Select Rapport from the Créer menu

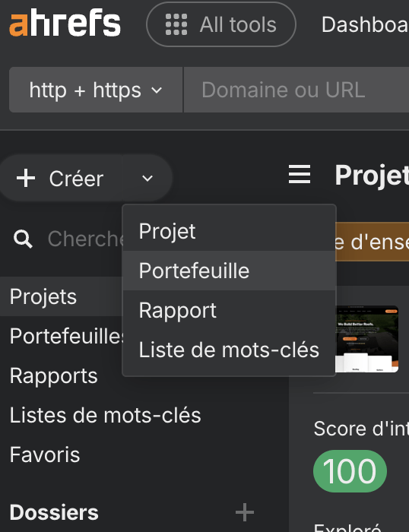coord(229,310)
